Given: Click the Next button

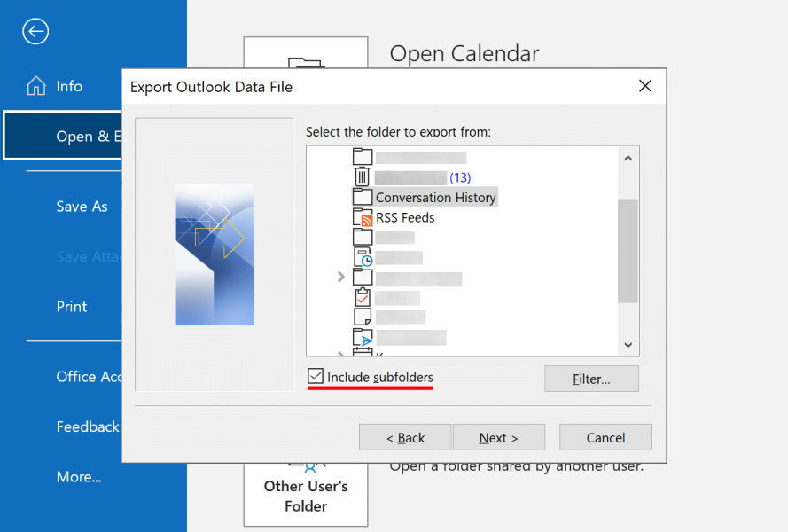Looking at the screenshot, I should (498, 437).
